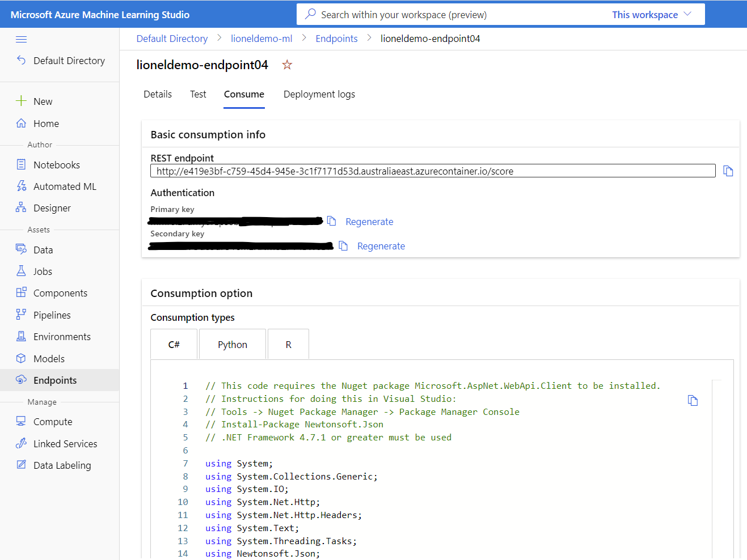Click the Notebooks icon
This screenshot has width=747, height=560.
point(21,164)
